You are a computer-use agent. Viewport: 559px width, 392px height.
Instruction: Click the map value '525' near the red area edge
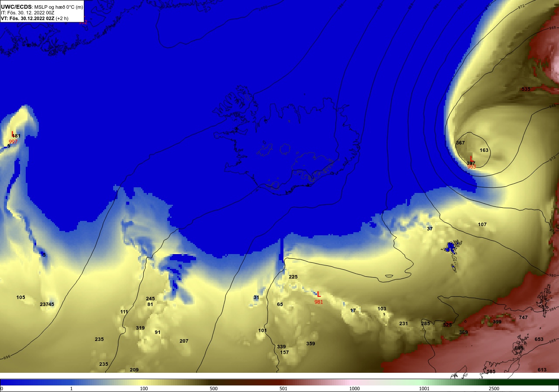point(447,325)
